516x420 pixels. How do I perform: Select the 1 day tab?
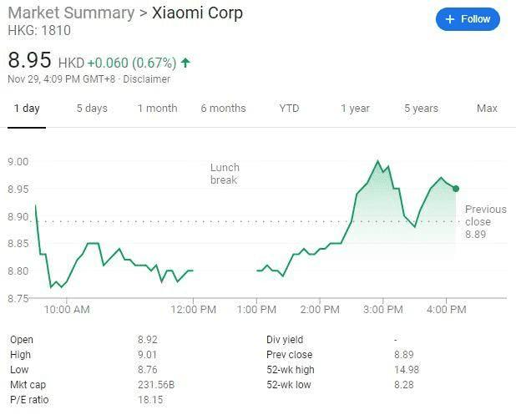(x=27, y=109)
